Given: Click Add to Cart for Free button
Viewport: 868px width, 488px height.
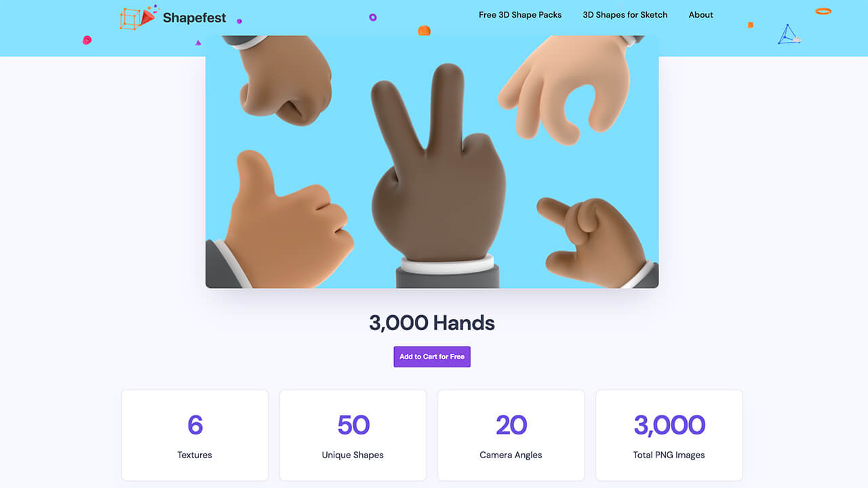Looking at the screenshot, I should point(432,357).
